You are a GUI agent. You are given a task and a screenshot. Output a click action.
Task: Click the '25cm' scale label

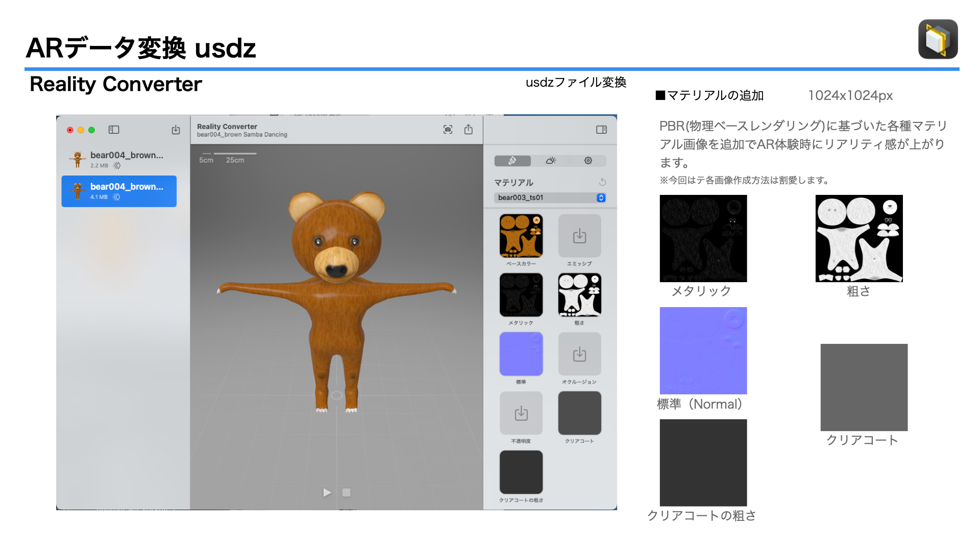click(x=235, y=160)
